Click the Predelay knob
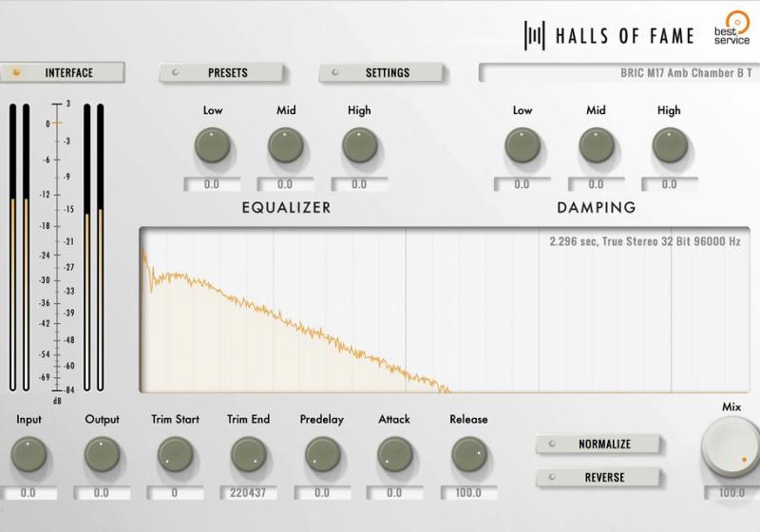The image size is (760, 532). point(322,454)
